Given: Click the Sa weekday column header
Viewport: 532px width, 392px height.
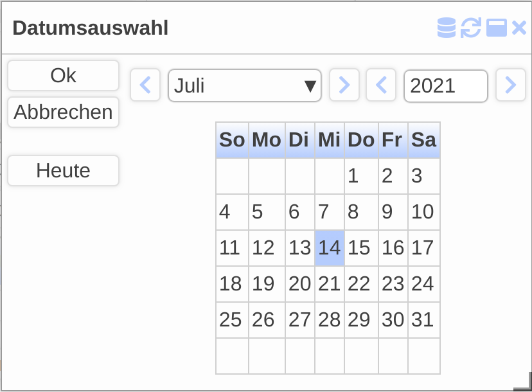Looking at the screenshot, I should click(x=423, y=140).
